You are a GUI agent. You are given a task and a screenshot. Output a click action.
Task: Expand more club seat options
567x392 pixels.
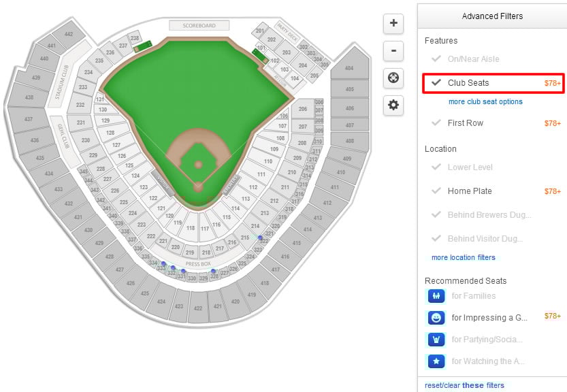click(485, 101)
